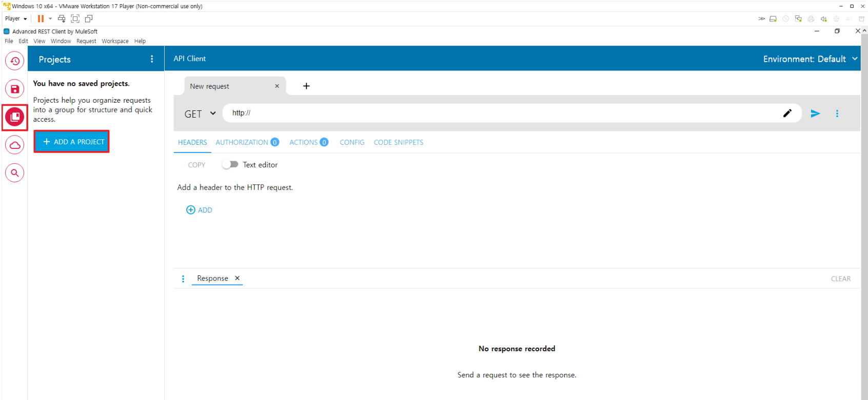Open the cloud API documentation icon
Viewport: 868px width, 400px height.
[15, 145]
